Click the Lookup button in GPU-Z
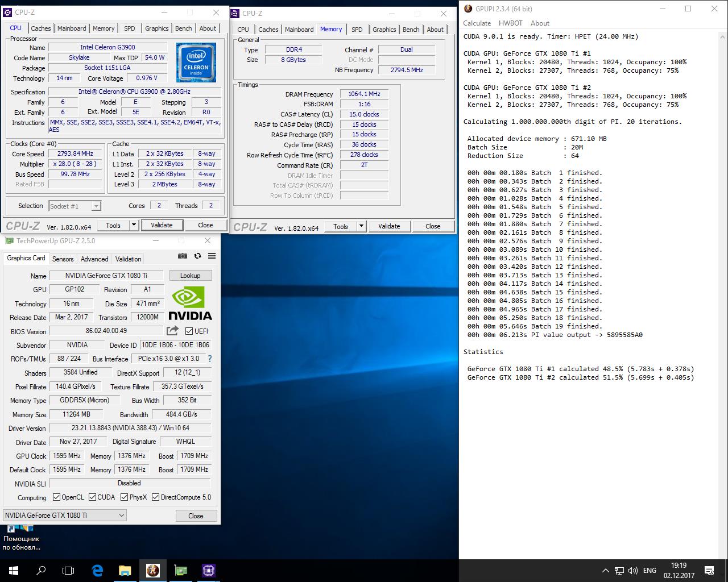This screenshot has height=582, width=728. (190, 276)
